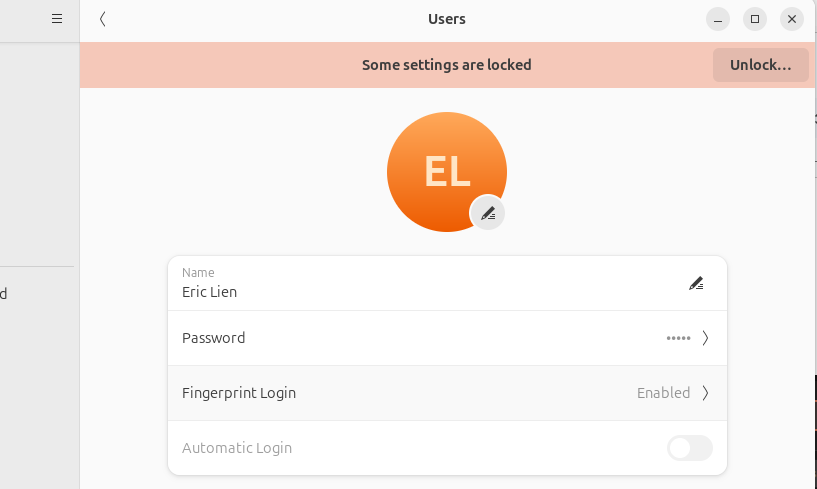This screenshot has width=817, height=489.
Task: Open the sidebar hamburger menu
Action: (x=57, y=19)
